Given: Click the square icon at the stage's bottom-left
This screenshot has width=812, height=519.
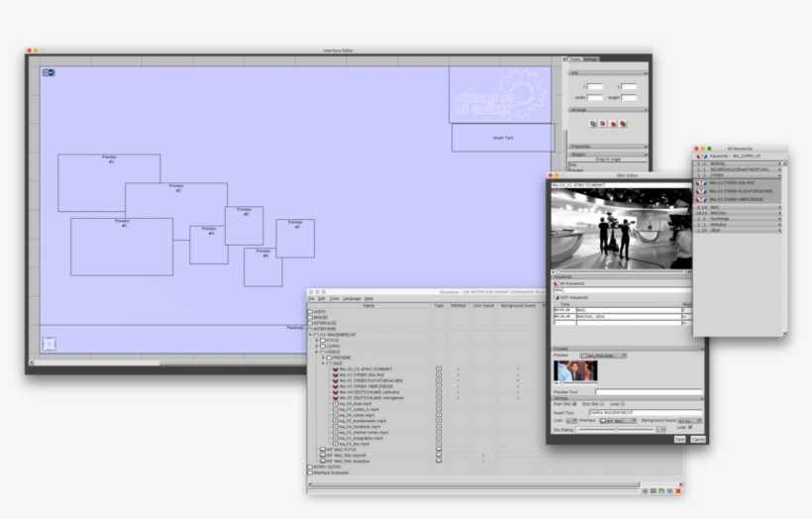Looking at the screenshot, I should 50,344.
